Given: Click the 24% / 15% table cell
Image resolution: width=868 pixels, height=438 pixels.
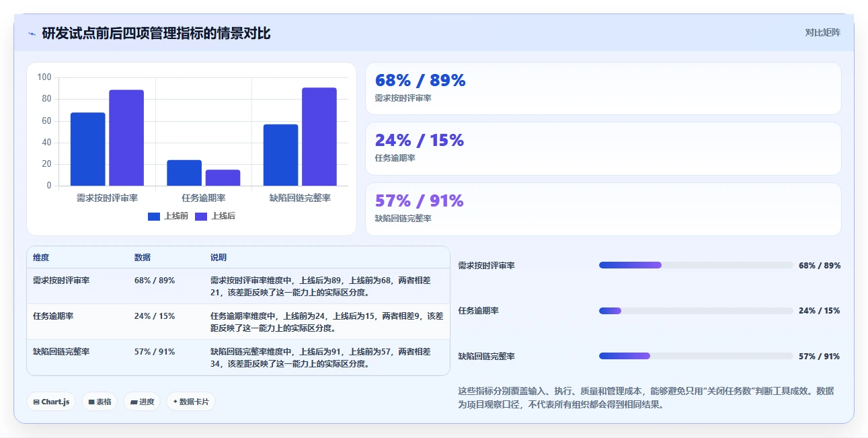Looking at the screenshot, I should pyautogui.click(x=155, y=316).
